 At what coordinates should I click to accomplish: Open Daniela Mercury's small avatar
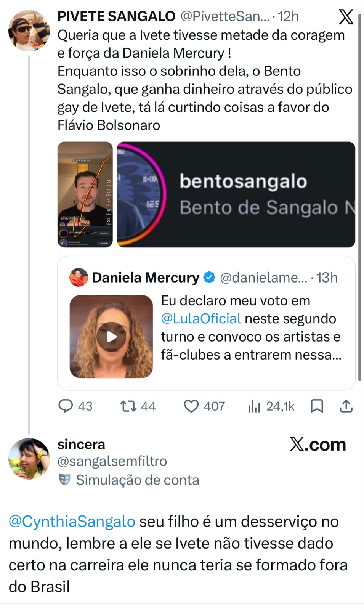coord(79,277)
